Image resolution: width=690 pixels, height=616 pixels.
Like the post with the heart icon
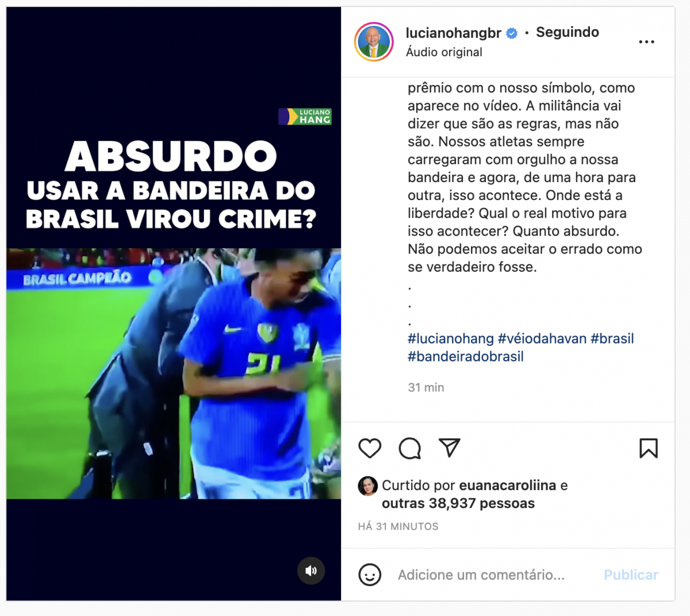click(x=370, y=448)
